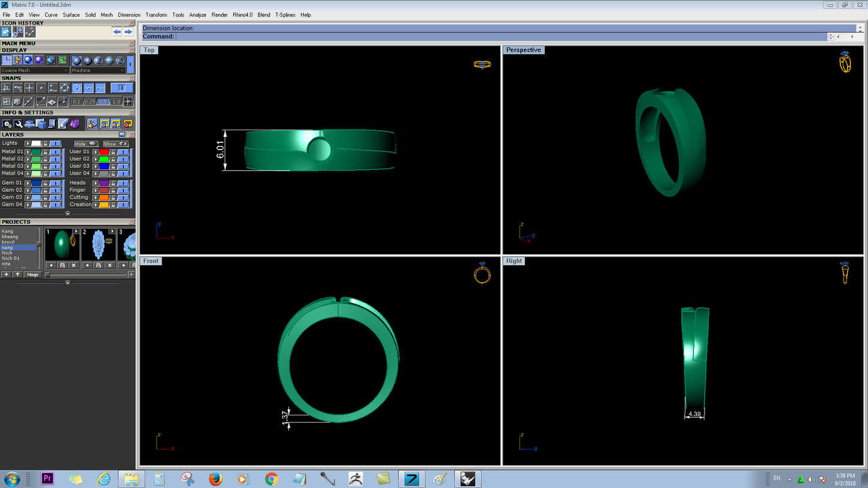Click the back arrow in Icon History

click(x=117, y=32)
